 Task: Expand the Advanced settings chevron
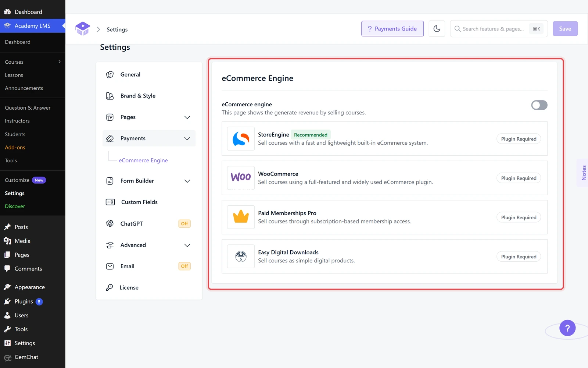[187, 245]
